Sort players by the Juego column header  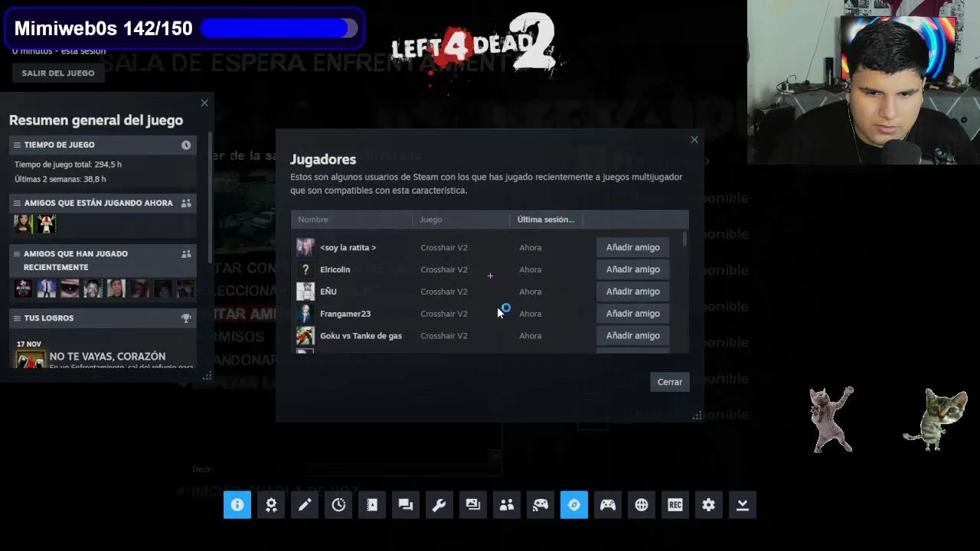[461, 220]
